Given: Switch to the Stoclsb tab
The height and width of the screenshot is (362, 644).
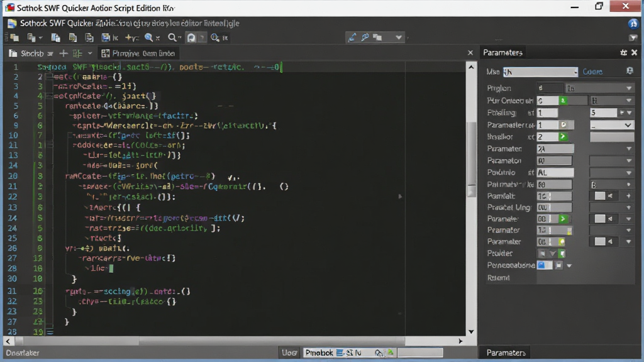Looking at the screenshot, I should pyautogui.click(x=31, y=53).
